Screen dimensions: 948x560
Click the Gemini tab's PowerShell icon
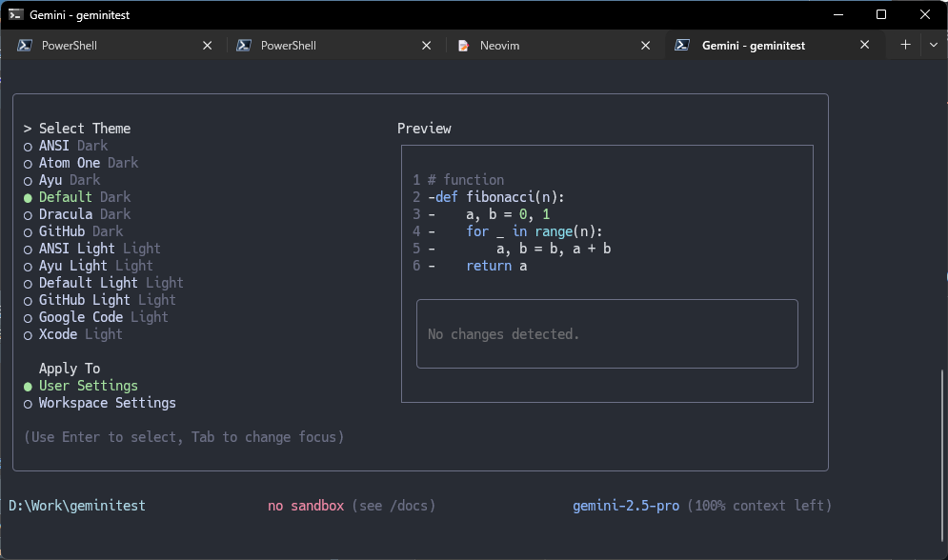pyautogui.click(x=683, y=46)
